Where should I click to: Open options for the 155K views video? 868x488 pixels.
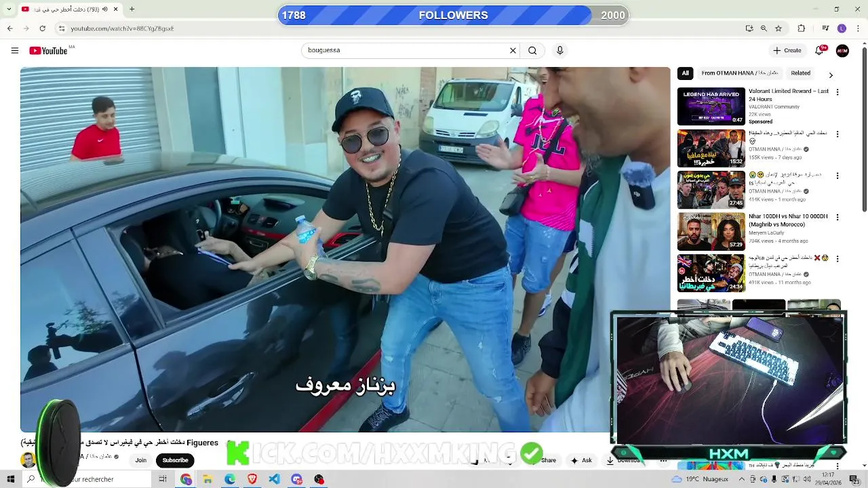tap(837, 134)
